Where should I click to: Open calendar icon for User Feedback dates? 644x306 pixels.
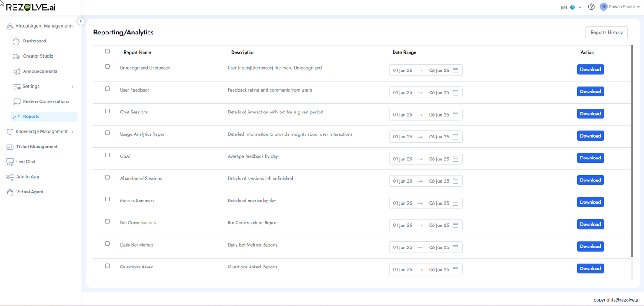click(455, 92)
